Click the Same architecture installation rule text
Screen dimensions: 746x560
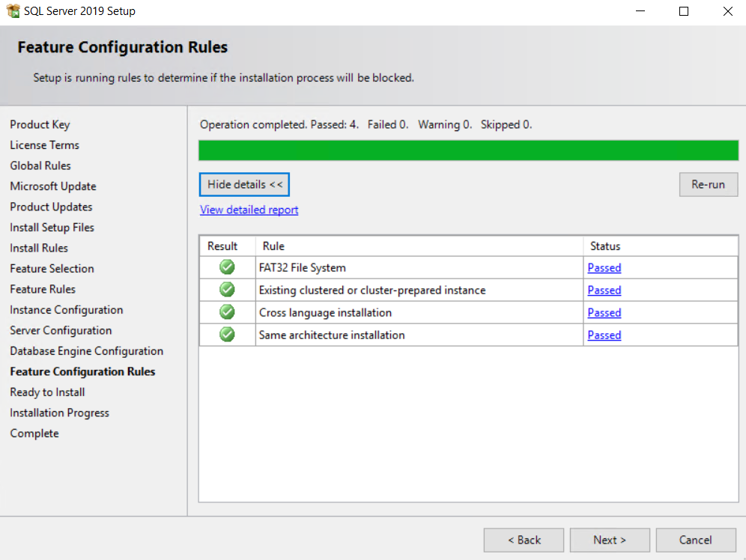[x=332, y=335]
